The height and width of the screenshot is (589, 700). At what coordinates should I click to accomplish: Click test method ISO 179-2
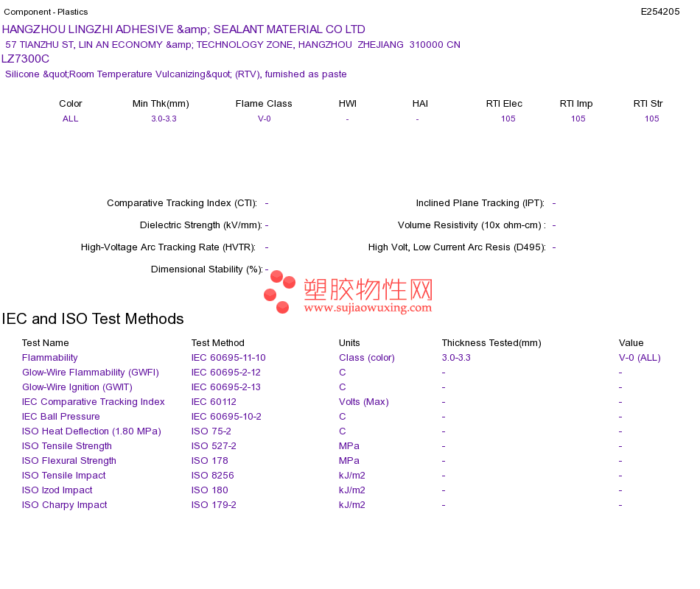point(214,505)
